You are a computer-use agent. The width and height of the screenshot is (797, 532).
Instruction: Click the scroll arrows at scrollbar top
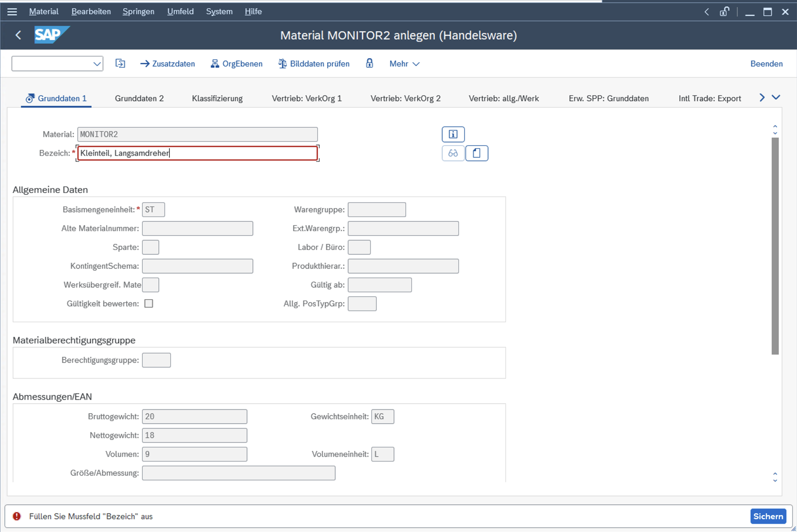coord(775,129)
